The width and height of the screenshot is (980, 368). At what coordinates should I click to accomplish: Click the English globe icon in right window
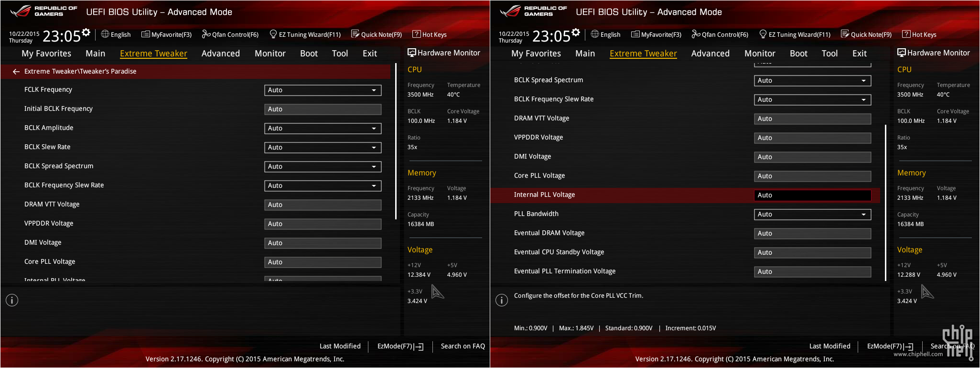[x=595, y=34]
